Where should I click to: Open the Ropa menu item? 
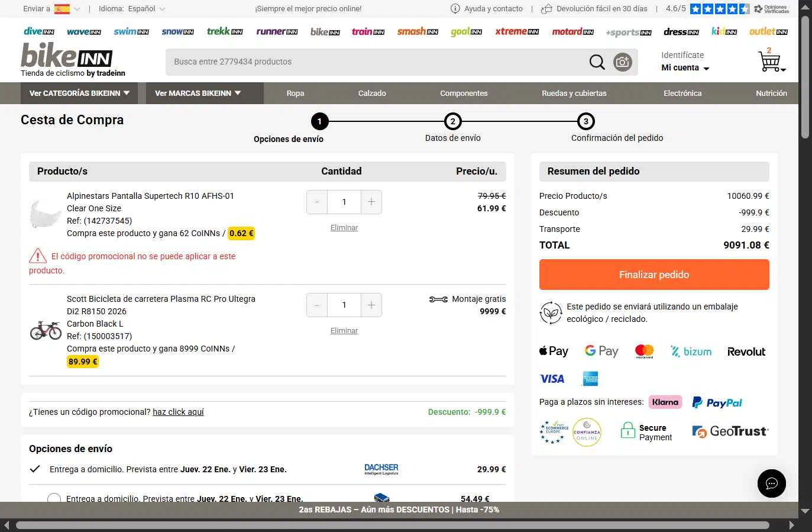(295, 93)
